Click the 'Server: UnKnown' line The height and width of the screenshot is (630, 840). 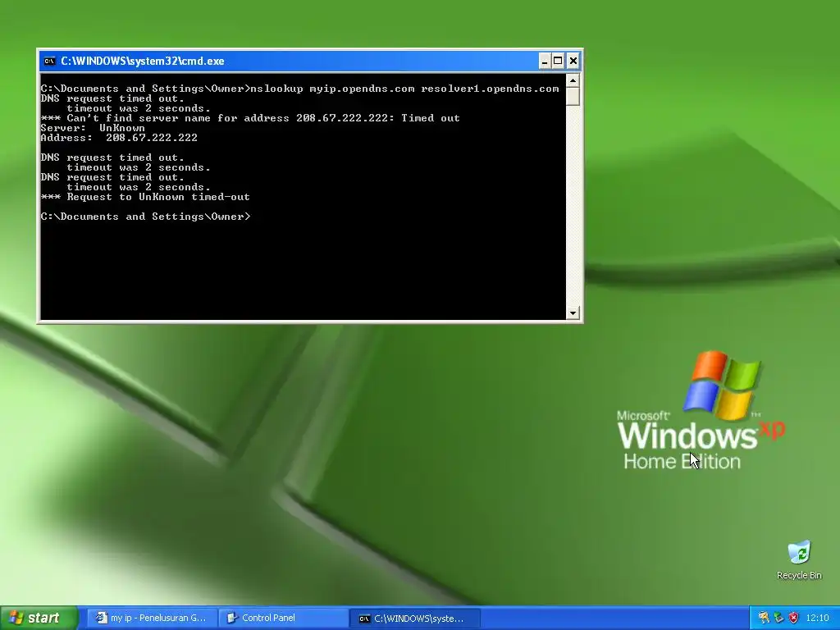(93, 128)
